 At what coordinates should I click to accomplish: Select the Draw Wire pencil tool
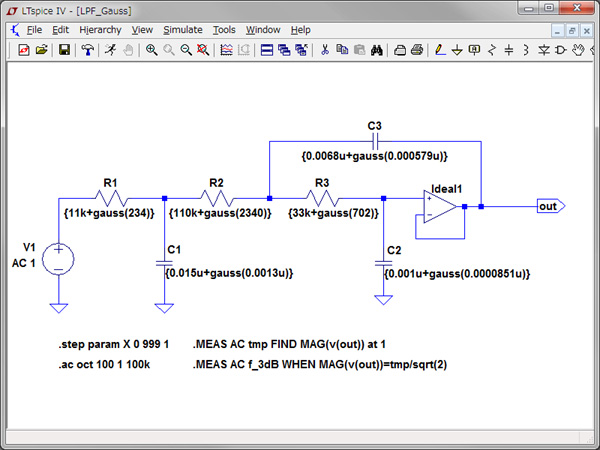point(440,49)
